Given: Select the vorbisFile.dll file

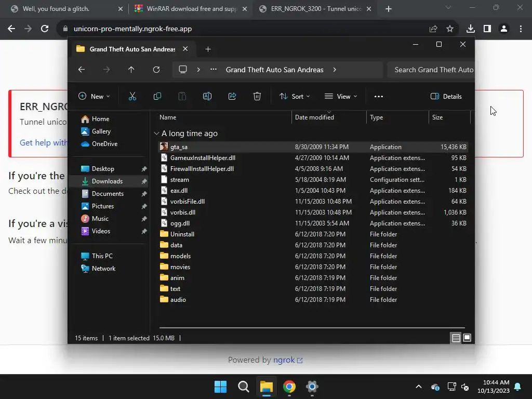Looking at the screenshot, I should (x=313, y=202).
